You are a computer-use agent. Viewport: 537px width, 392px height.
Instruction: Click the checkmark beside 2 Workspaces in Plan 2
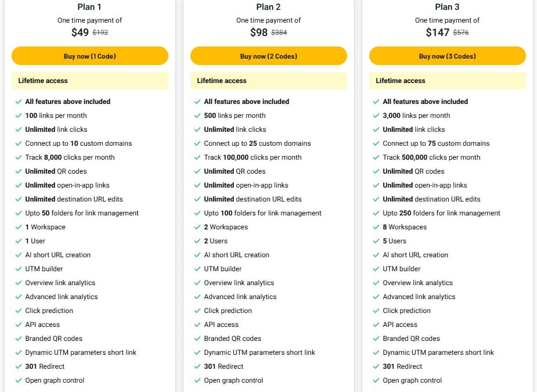197,227
